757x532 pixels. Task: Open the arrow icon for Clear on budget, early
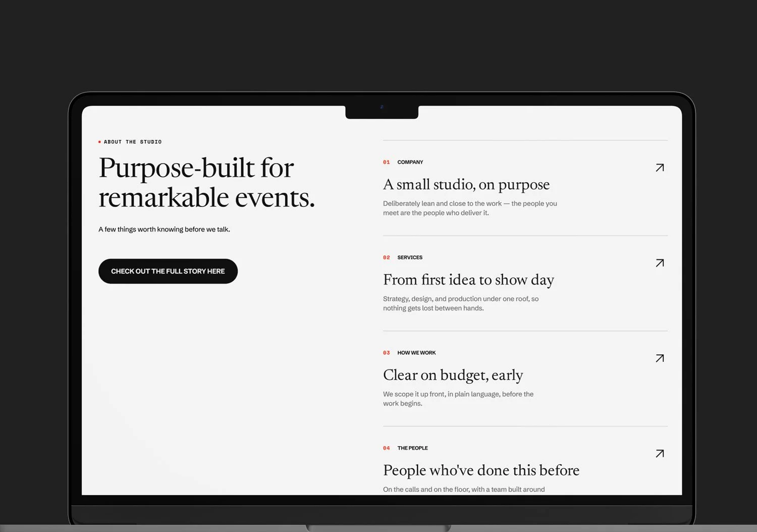click(x=660, y=358)
